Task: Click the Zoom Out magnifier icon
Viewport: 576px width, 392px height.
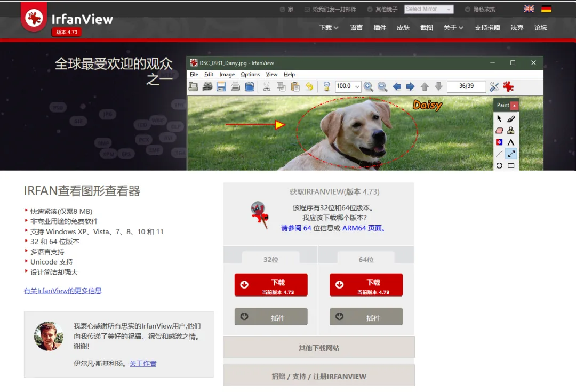Action: pos(382,87)
